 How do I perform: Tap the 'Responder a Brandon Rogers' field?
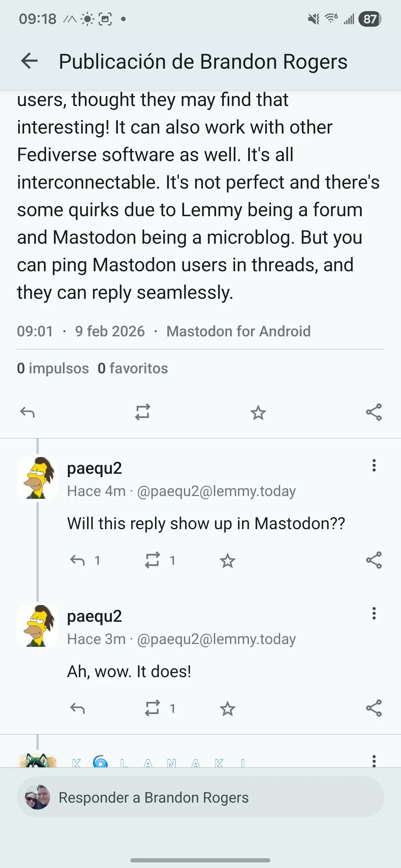(x=200, y=797)
